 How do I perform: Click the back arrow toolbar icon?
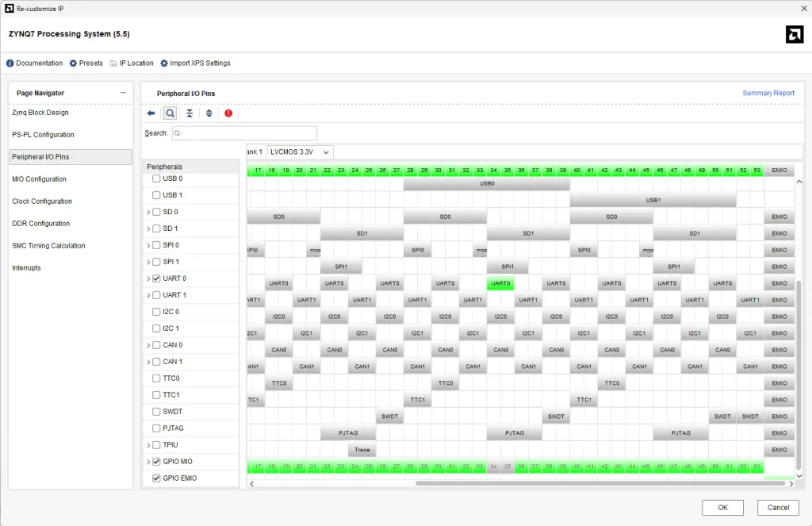click(151, 113)
